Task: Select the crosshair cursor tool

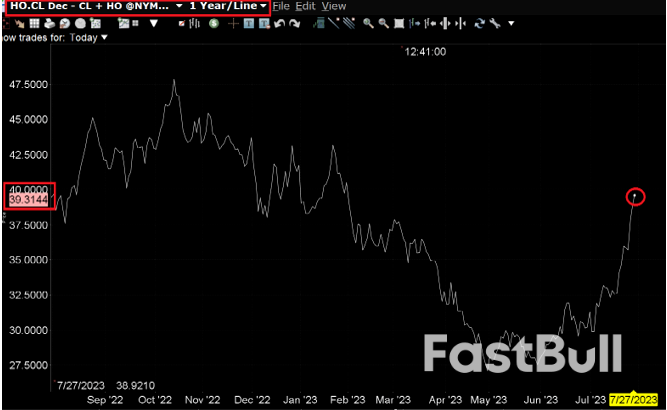Action: click(232, 23)
